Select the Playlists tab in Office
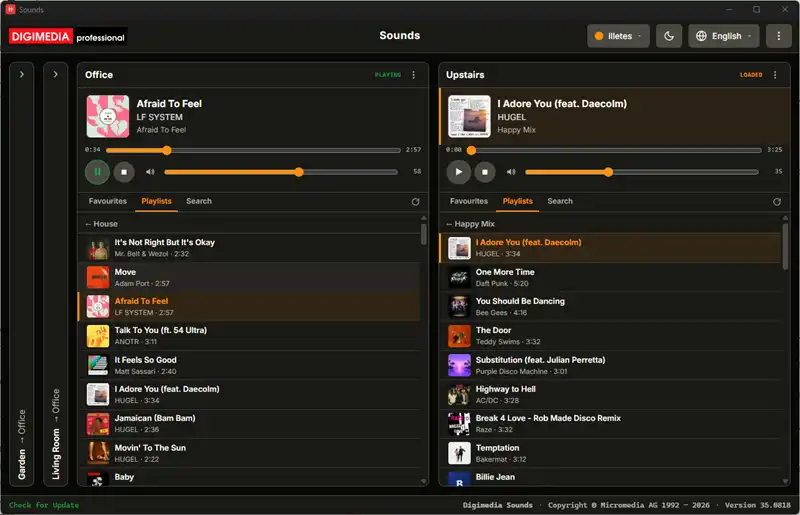The height and width of the screenshot is (515, 800). [156, 201]
